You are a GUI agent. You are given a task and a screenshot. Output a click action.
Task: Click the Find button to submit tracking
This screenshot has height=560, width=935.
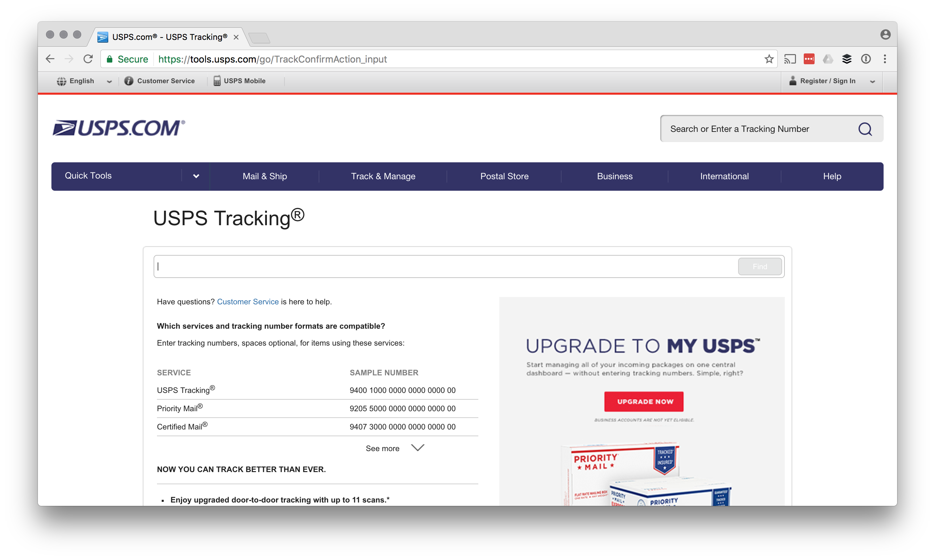point(759,266)
